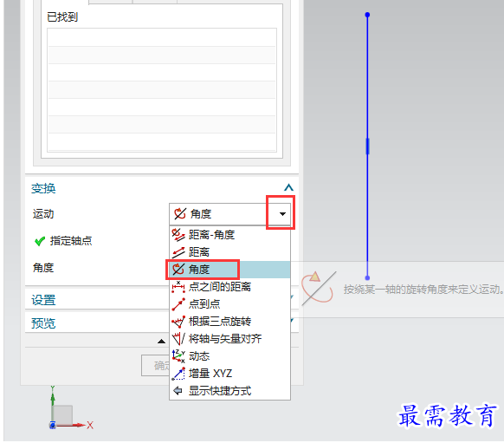Click the 显示快捷方式 left-arrow icon
This screenshot has width=504, height=443.
178,391
